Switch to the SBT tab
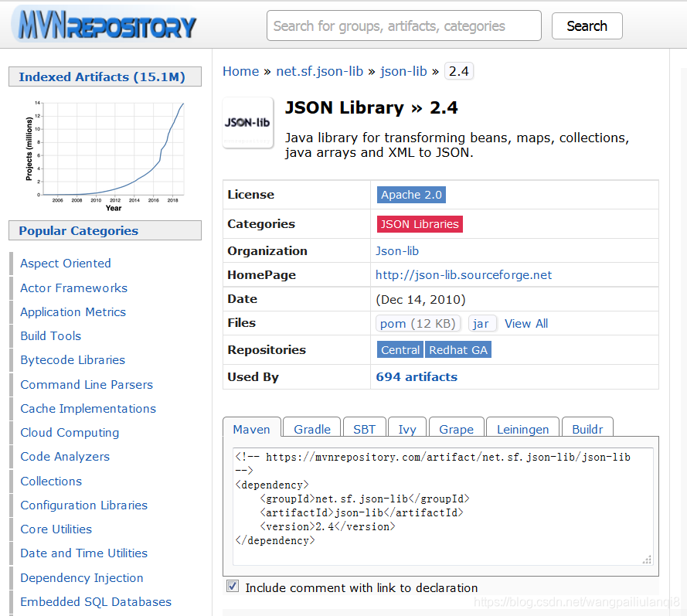 pyautogui.click(x=364, y=428)
